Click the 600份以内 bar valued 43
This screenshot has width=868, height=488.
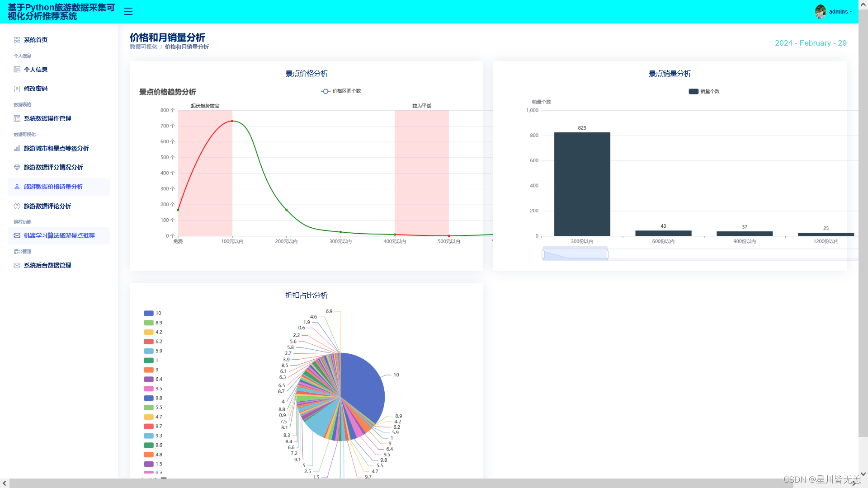click(x=663, y=233)
